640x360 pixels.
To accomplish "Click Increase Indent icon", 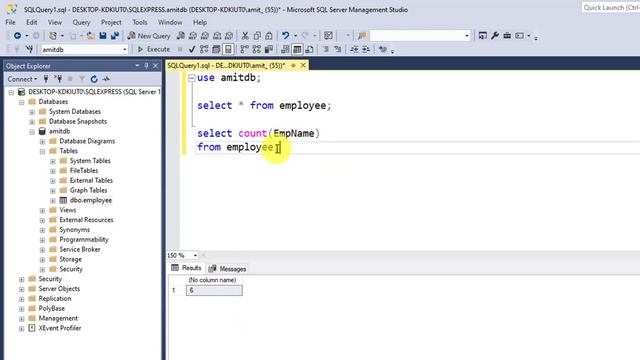I will 366,49.
